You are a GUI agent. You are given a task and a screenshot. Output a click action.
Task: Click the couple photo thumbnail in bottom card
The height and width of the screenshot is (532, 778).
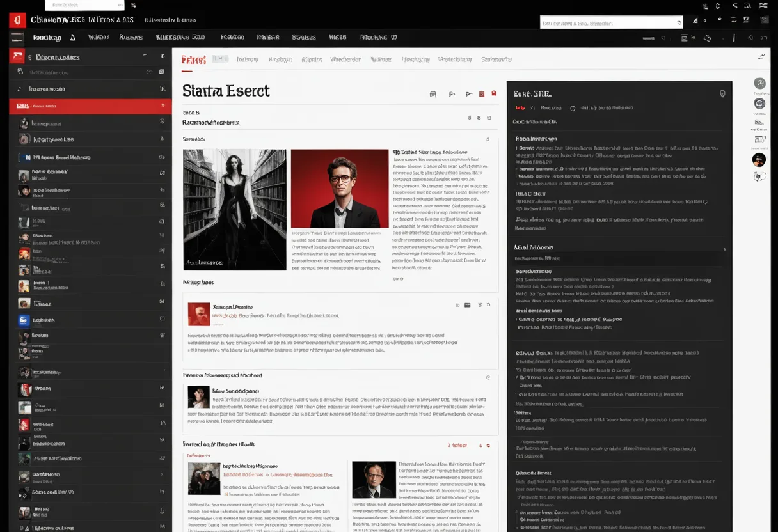204,478
